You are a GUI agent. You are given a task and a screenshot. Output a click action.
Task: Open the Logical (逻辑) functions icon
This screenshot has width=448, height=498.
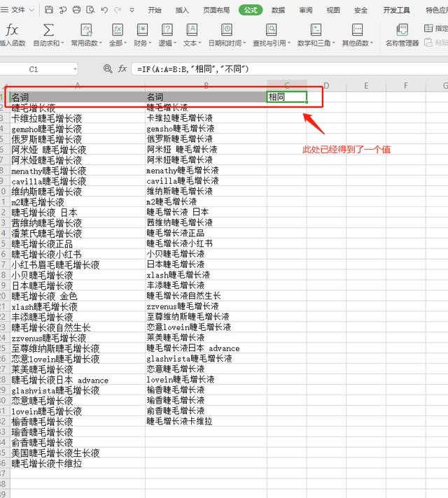(x=167, y=30)
